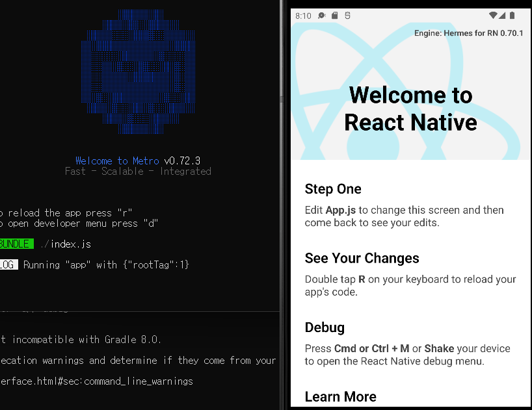Click the Metro ASCII art logo in terminal
This screenshot has height=410, width=532.
point(139,71)
